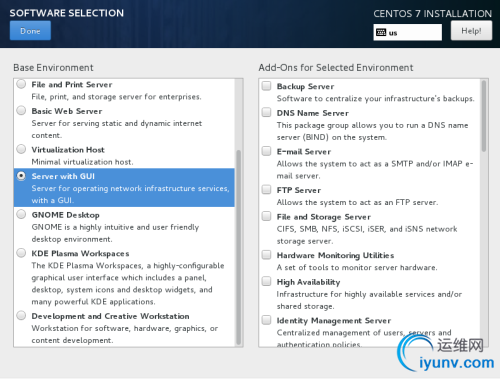The height and width of the screenshot is (379, 500).
Task: Select GNOME Desktop radio button
Action: point(21,214)
